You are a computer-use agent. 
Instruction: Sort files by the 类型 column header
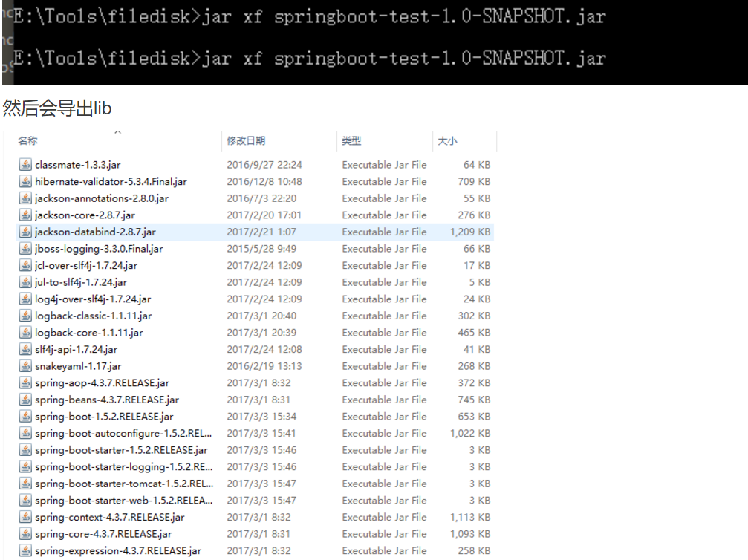pyautogui.click(x=351, y=140)
